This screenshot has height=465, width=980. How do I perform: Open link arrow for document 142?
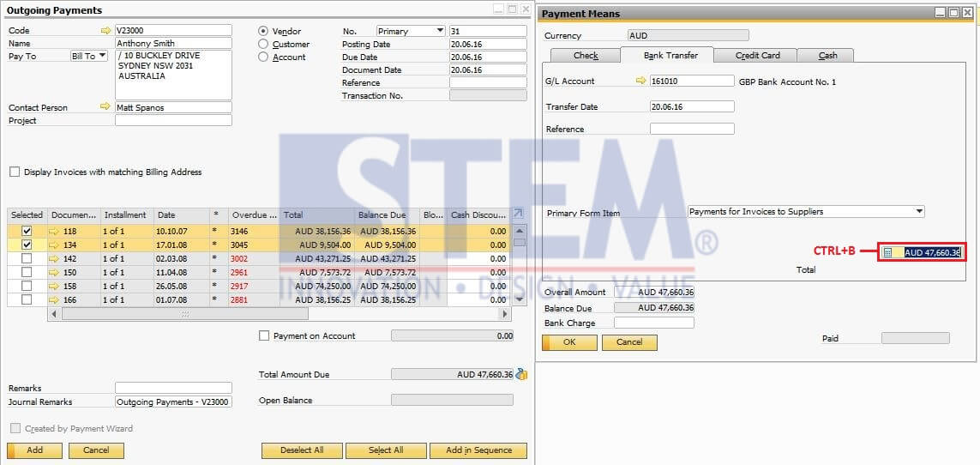coord(54,259)
